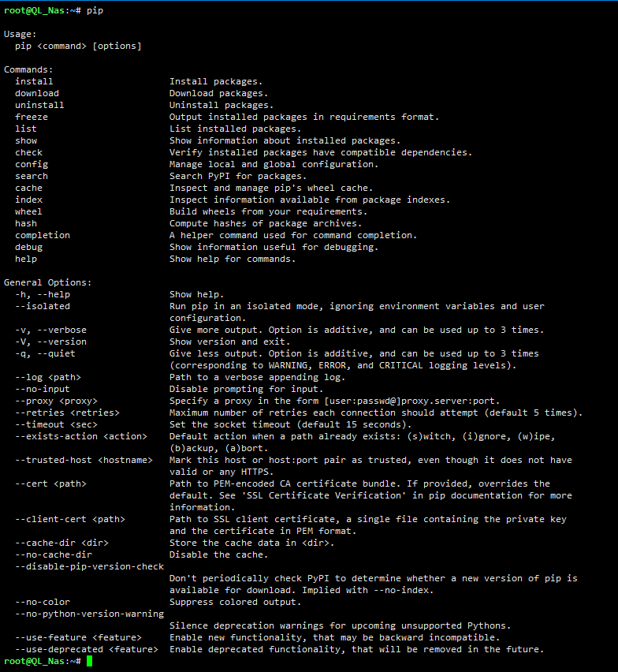
Task: Click the 'install' command text
Action: click(x=34, y=81)
